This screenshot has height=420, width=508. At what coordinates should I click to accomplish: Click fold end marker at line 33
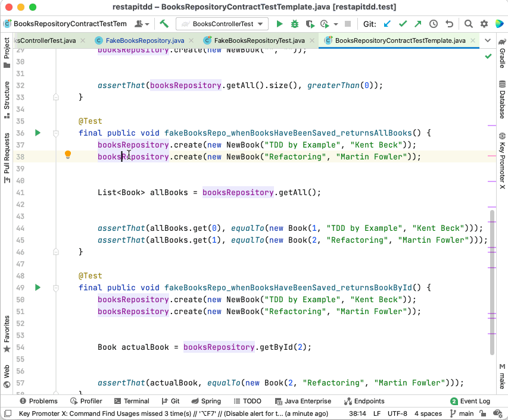(56, 97)
